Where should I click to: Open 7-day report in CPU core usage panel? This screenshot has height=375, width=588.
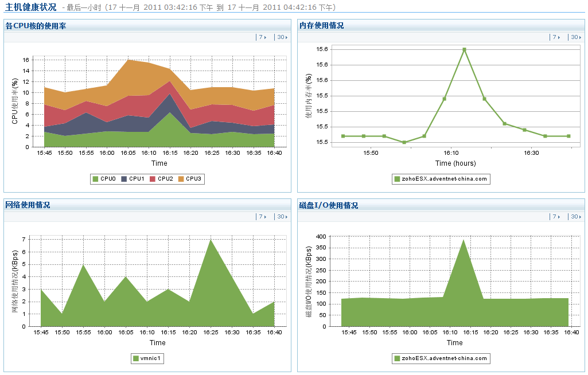[261, 37]
